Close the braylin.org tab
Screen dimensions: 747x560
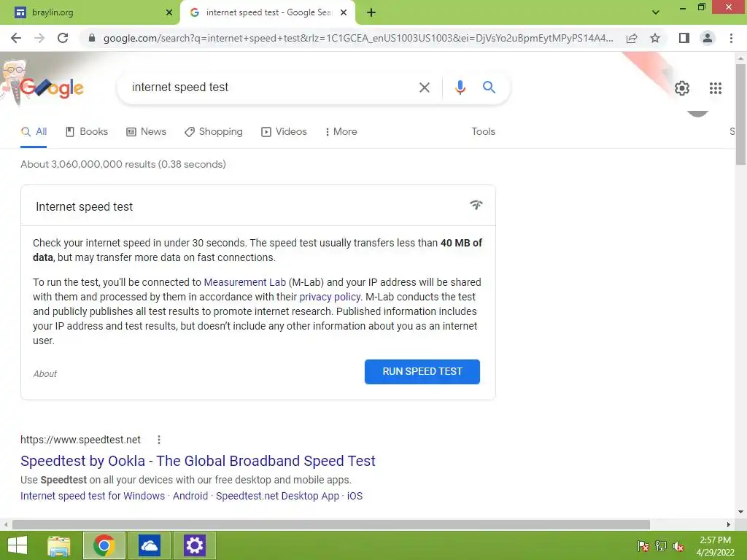(x=169, y=12)
